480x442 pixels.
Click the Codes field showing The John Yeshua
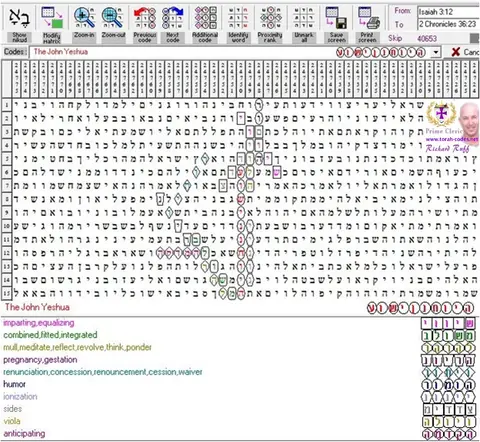pyautogui.click(x=230, y=52)
